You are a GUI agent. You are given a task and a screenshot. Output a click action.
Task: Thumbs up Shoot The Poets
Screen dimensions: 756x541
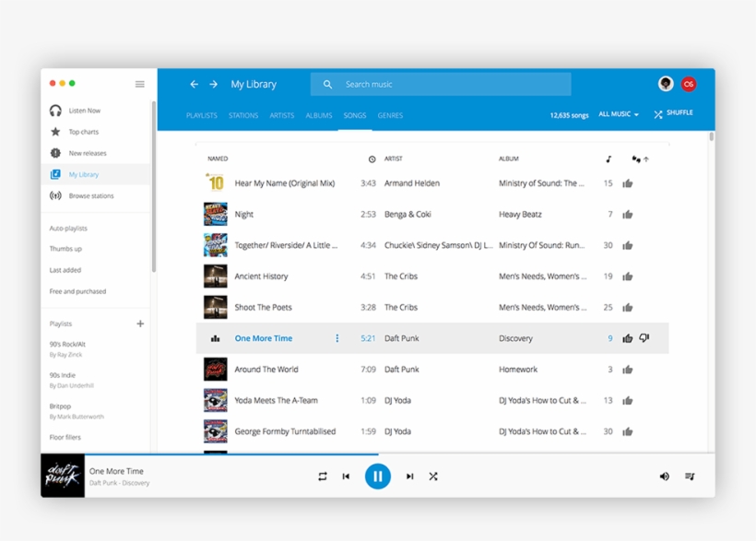(627, 308)
